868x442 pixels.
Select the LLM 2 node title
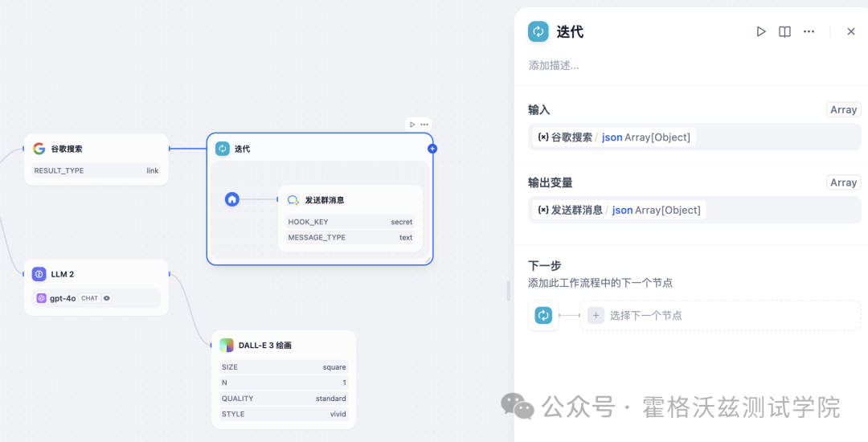(x=63, y=274)
